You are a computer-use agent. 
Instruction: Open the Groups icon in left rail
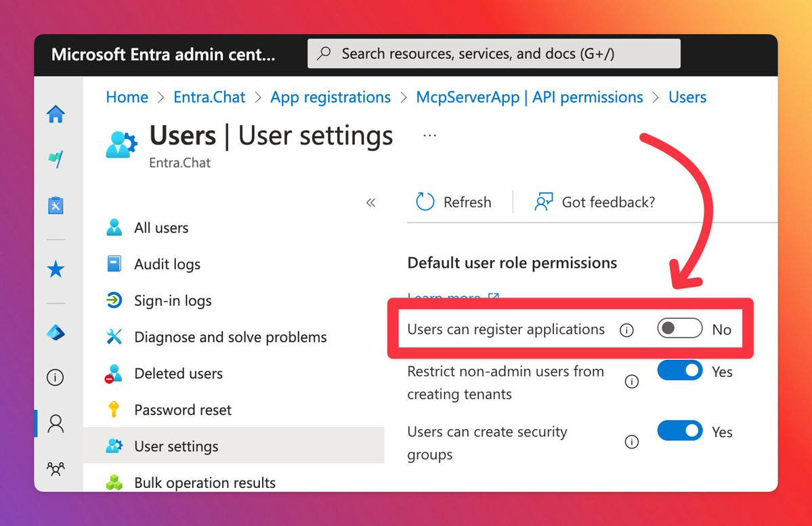[x=56, y=468]
